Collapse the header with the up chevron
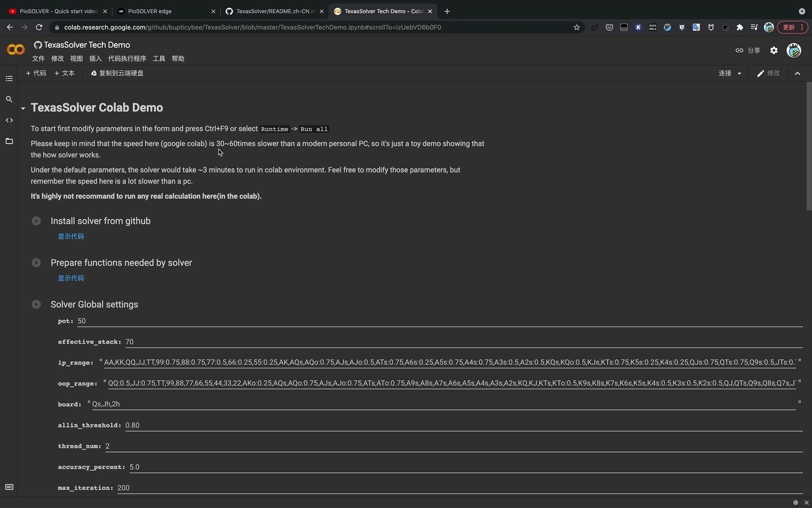The width and height of the screenshot is (812, 508). pos(797,74)
